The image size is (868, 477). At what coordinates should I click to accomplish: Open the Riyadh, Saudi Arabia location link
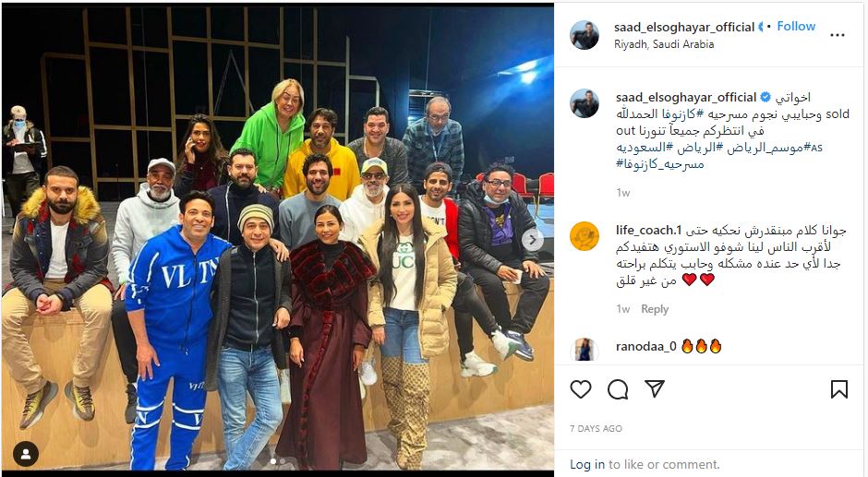[664, 44]
